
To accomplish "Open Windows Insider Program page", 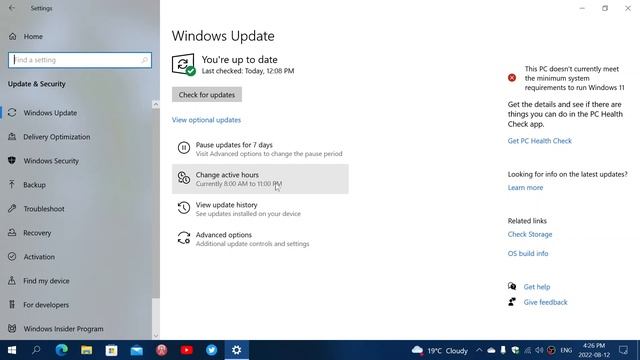I will click(x=63, y=329).
